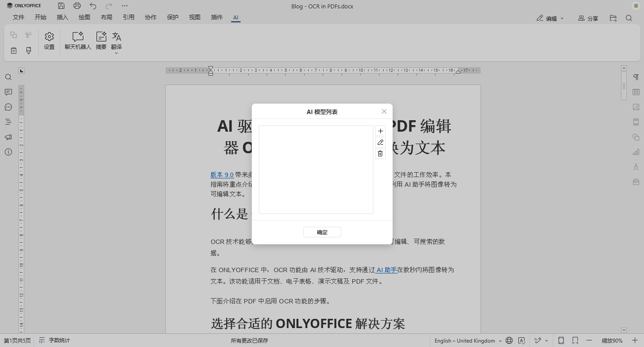Viewport: 644px width, 347px height.
Task: Open Mail merge settings in right sidebar
Action: click(636, 182)
